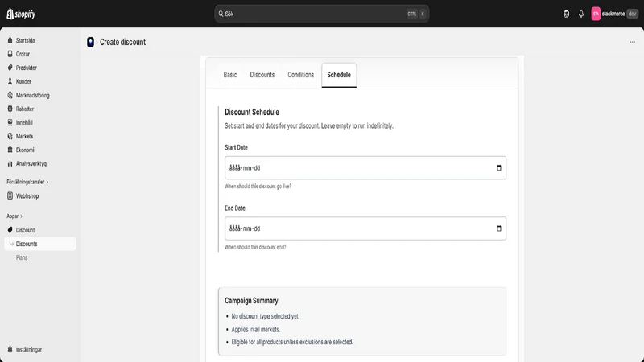Click the app icon beside Create discount
The width and height of the screenshot is (644, 362).
[90, 42]
